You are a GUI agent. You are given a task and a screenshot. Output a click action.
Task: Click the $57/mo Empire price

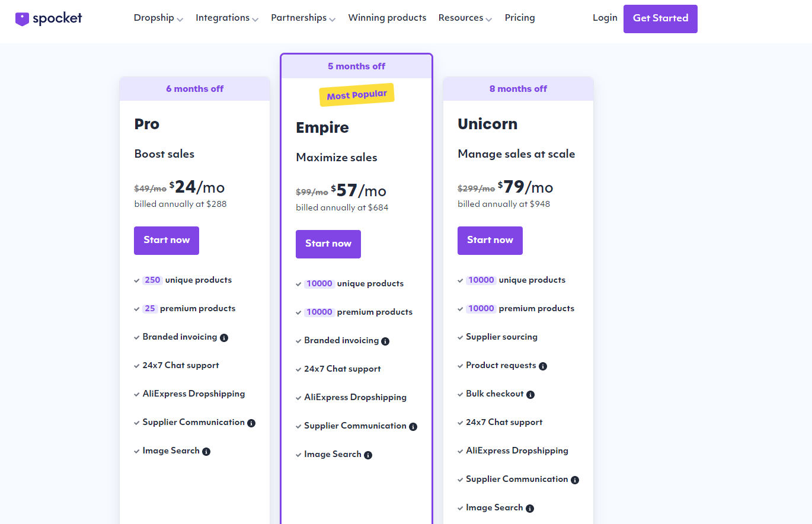pos(359,191)
